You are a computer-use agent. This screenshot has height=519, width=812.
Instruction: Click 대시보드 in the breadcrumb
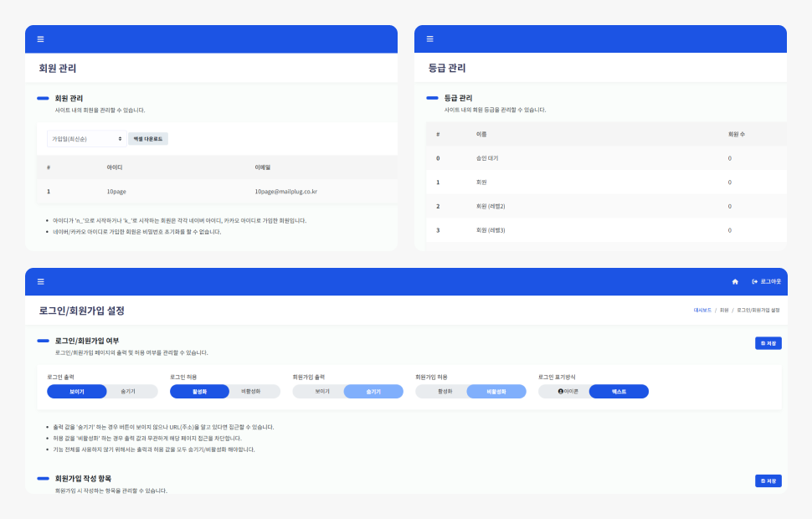coord(702,311)
